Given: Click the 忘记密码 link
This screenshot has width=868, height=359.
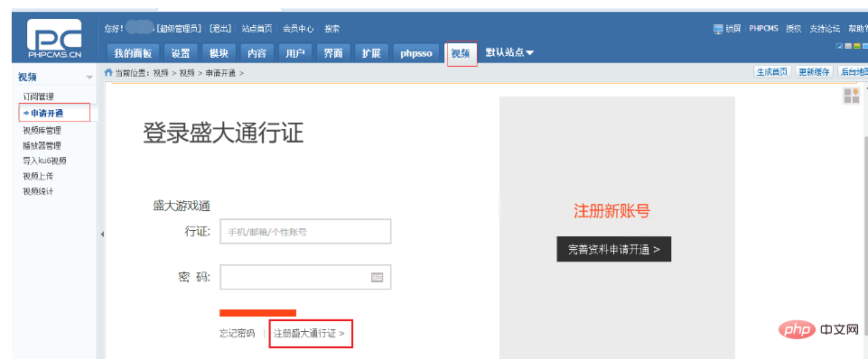Looking at the screenshot, I should click(x=237, y=334).
